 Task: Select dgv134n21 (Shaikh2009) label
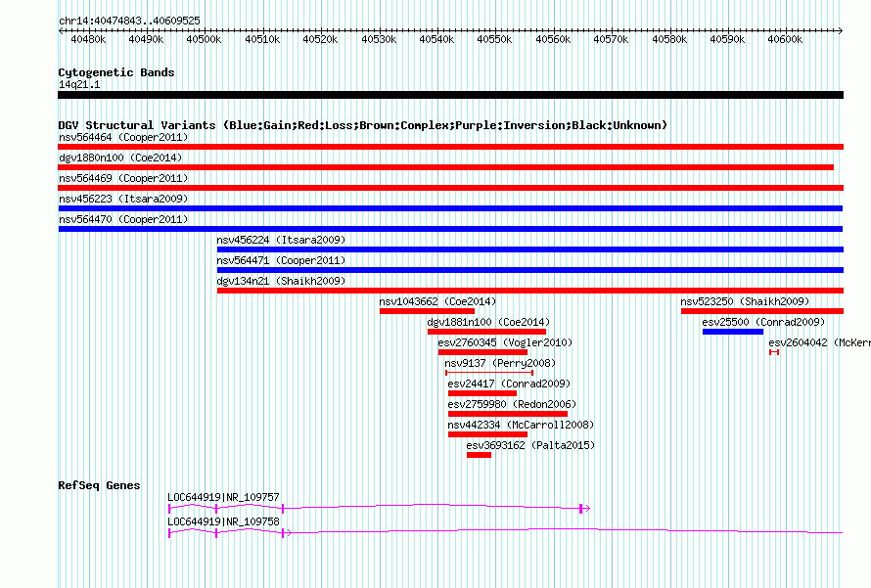click(281, 281)
